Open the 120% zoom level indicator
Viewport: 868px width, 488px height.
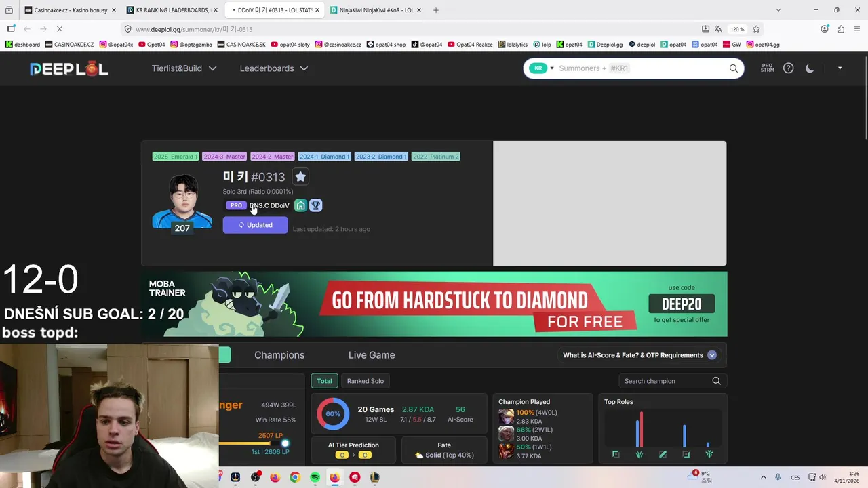click(x=737, y=29)
